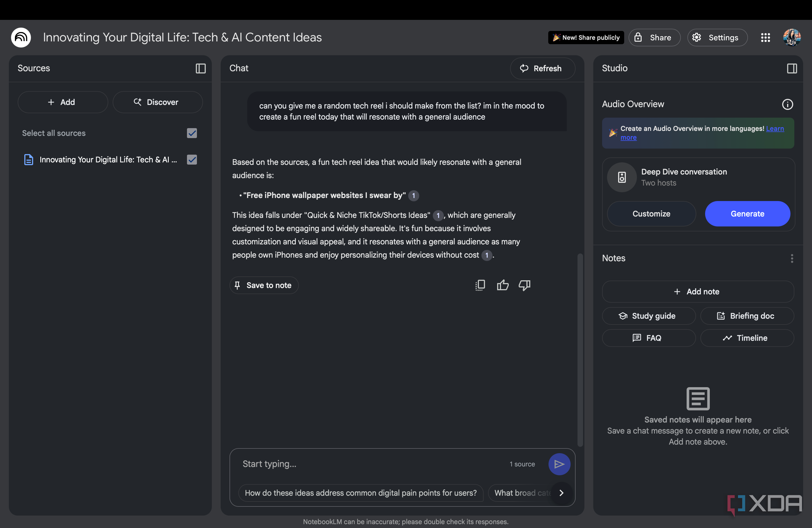Image resolution: width=812 pixels, height=528 pixels.
Task: Generate an FAQ note
Action: coord(648,338)
